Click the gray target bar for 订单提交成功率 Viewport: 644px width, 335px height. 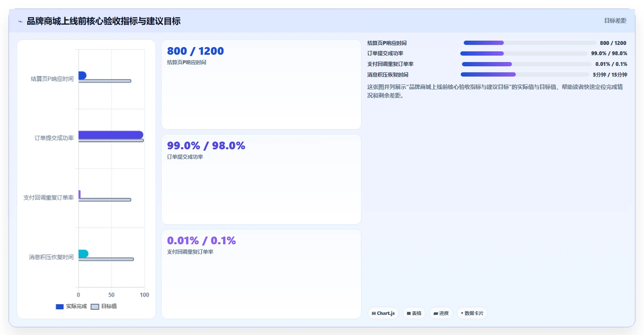pyautogui.click(x=111, y=140)
